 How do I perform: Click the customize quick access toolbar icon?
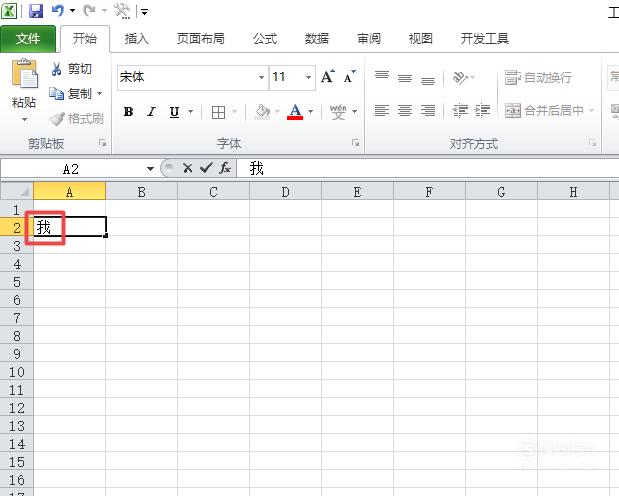pyautogui.click(x=122, y=11)
